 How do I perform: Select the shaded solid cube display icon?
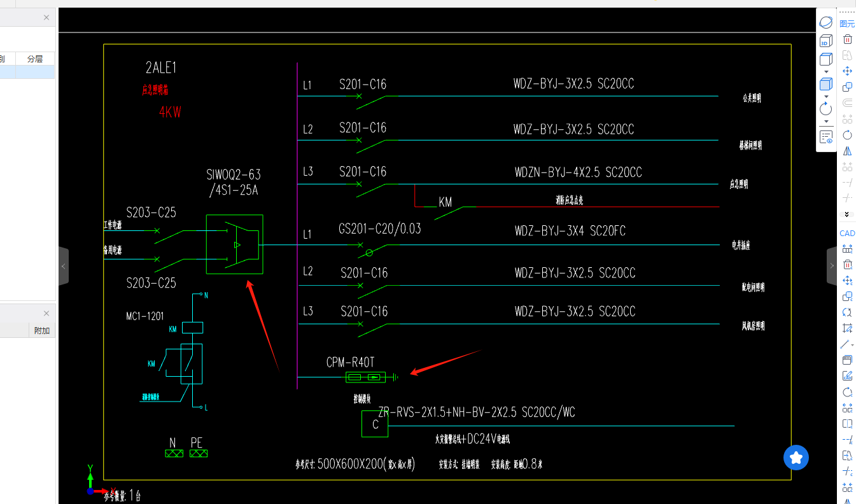point(825,84)
